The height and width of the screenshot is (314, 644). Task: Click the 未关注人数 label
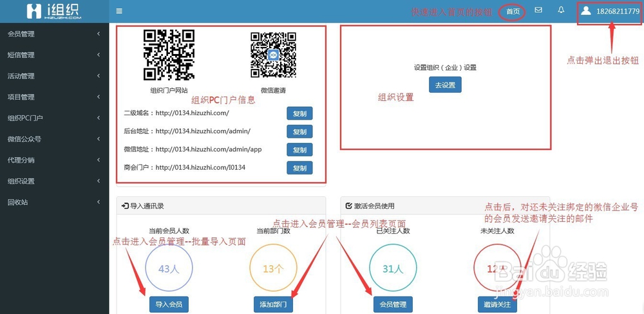coord(497,231)
